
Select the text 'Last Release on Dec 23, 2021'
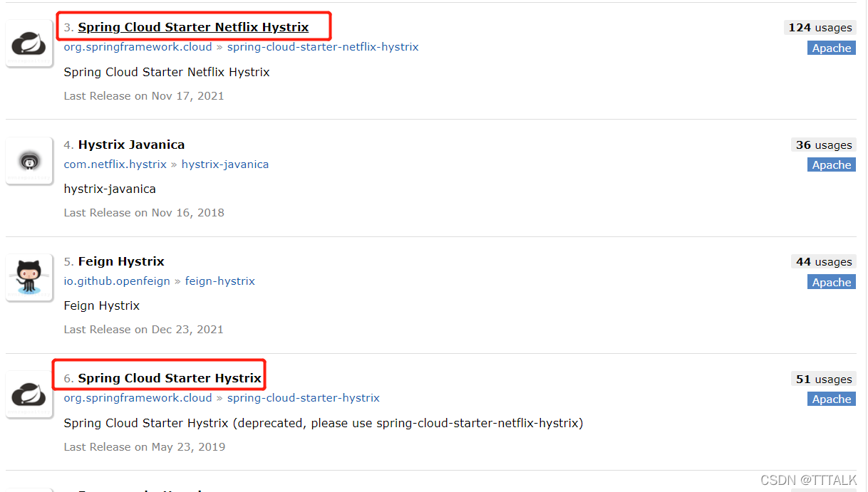coord(144,330)
